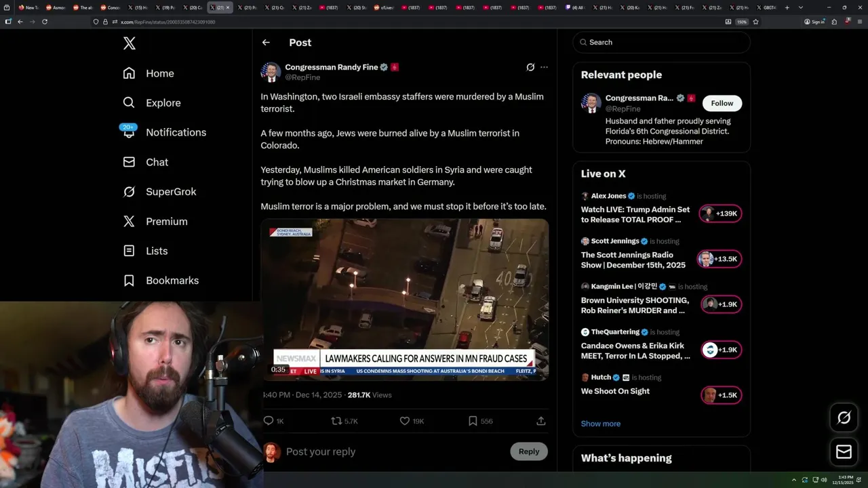
Task: Open Notifications from the sidebar
Action: (163, 132)
